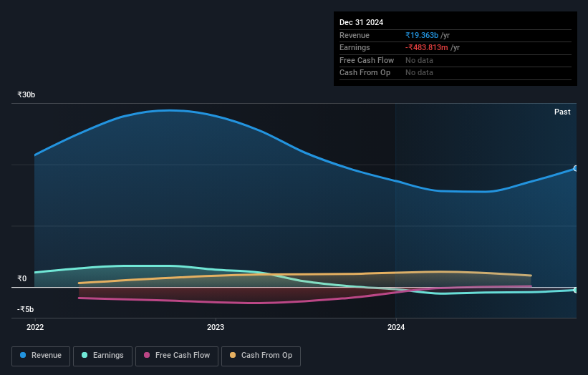588x375 pixels.
Task: Click the ₹0 y-axis label
Action: click(21, 278)
